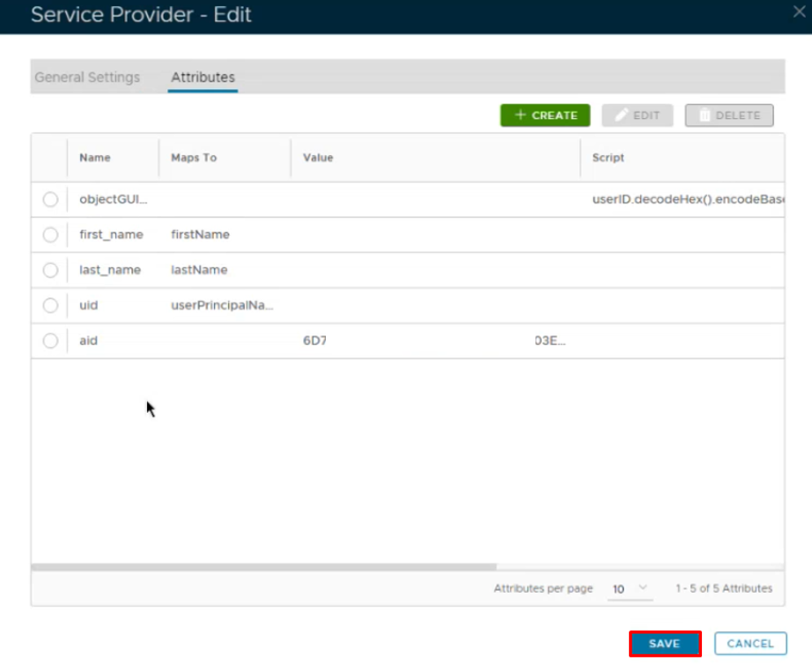Save the service provider changes
This screenshot has height=671, width=812.
tap(664, 644)
